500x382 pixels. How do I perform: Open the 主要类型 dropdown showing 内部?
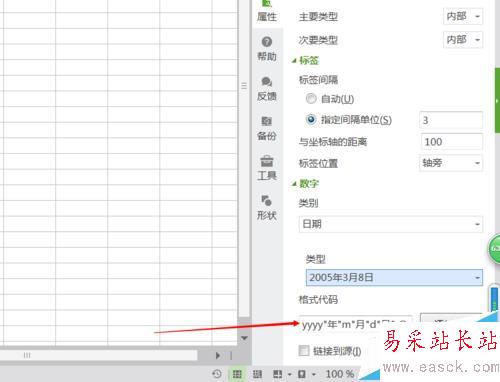(463, 16)
